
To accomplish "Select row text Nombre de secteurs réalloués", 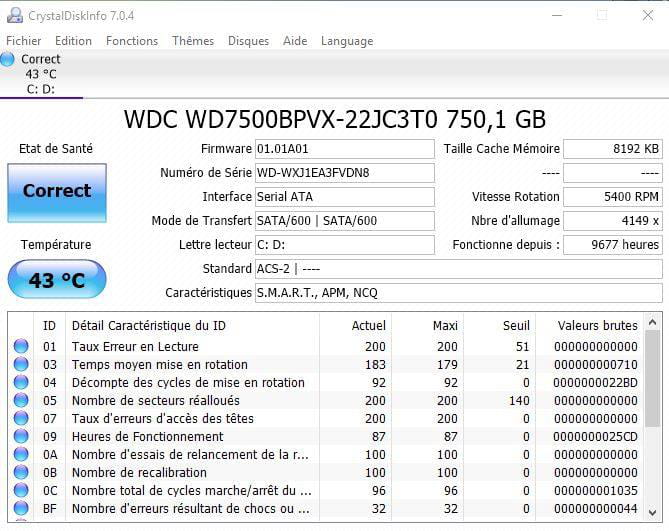I will (156, 400).
